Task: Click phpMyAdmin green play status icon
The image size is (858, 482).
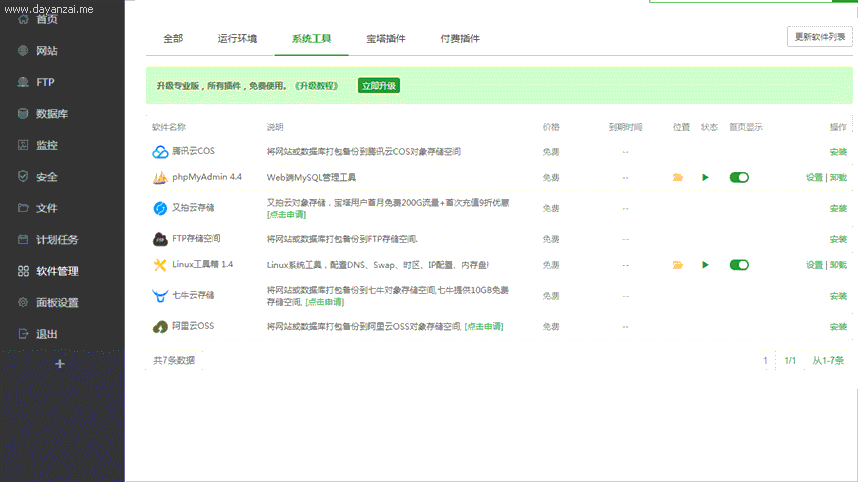Action: (705, 177)
